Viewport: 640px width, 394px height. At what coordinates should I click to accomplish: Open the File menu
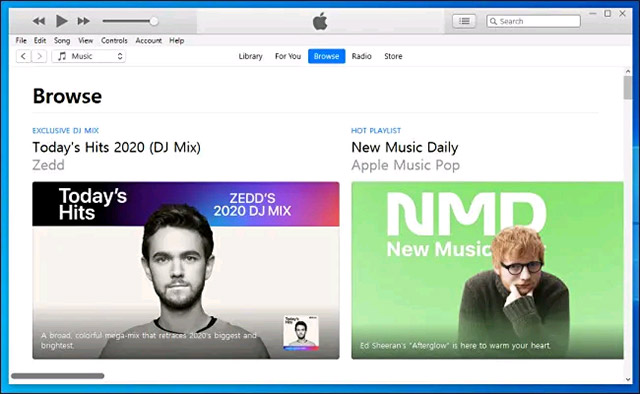(21, 40)
